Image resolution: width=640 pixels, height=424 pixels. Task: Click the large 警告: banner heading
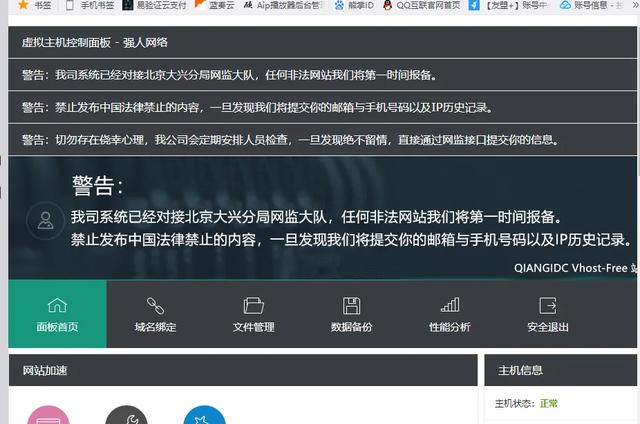click(98, 186)
